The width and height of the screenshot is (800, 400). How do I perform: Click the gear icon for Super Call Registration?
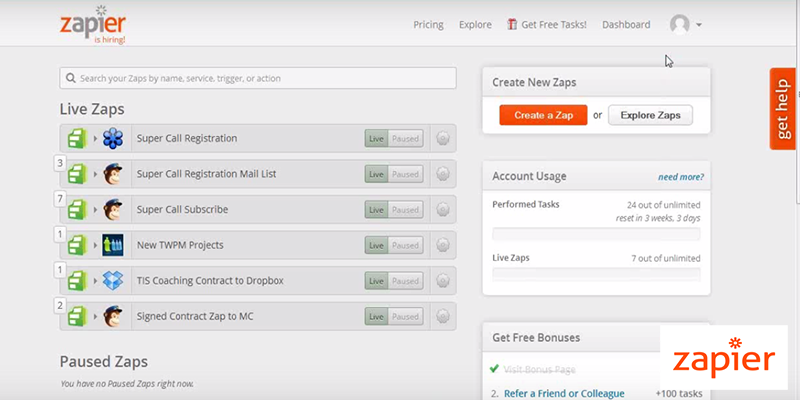pos(443,139)
